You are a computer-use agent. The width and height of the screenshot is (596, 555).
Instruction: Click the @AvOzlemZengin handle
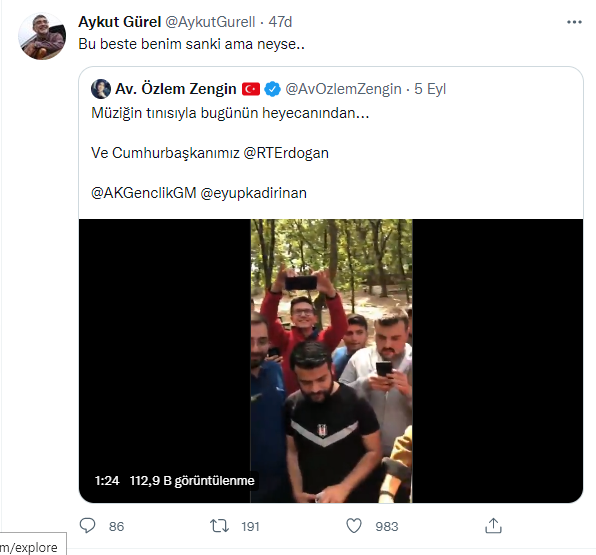pos(343,89)
